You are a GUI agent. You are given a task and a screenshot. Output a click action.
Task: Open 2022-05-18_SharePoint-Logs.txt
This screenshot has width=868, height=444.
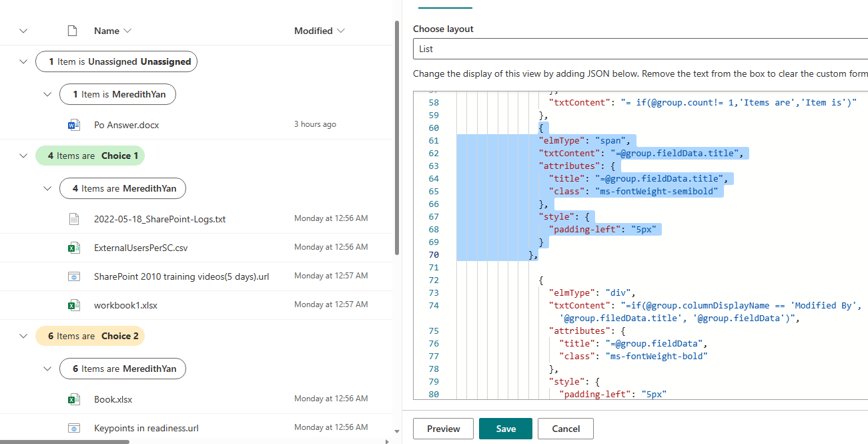point(160,219)
